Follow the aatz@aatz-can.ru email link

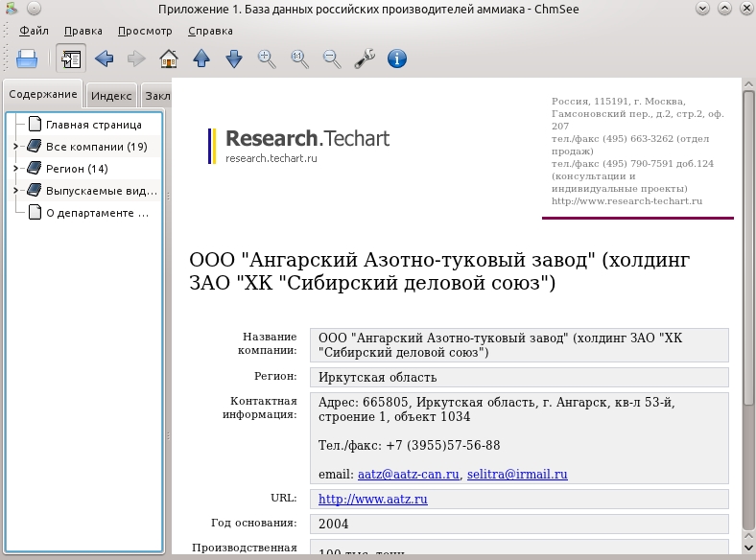[409, 475]
